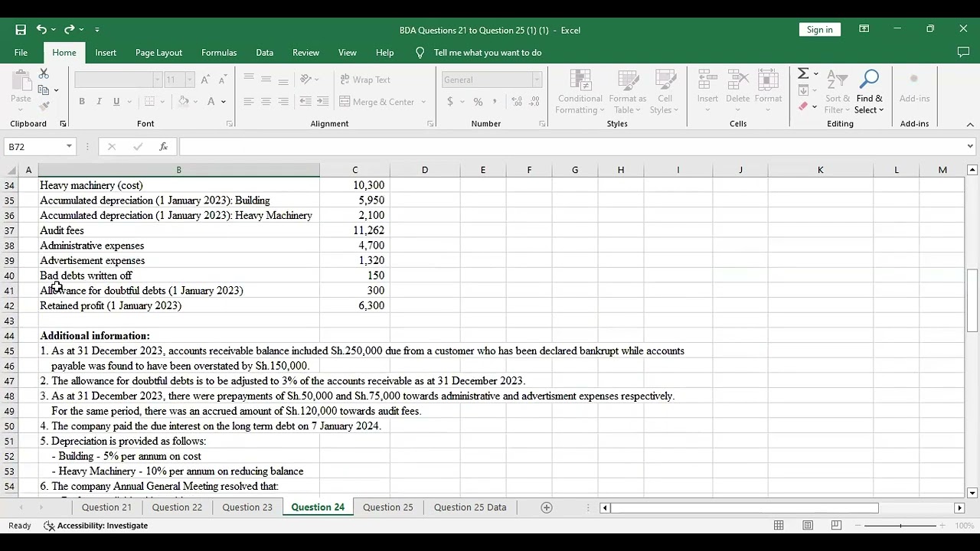
Task: Open Question 25 sheet tab
Action: click(x=387, y=507)
